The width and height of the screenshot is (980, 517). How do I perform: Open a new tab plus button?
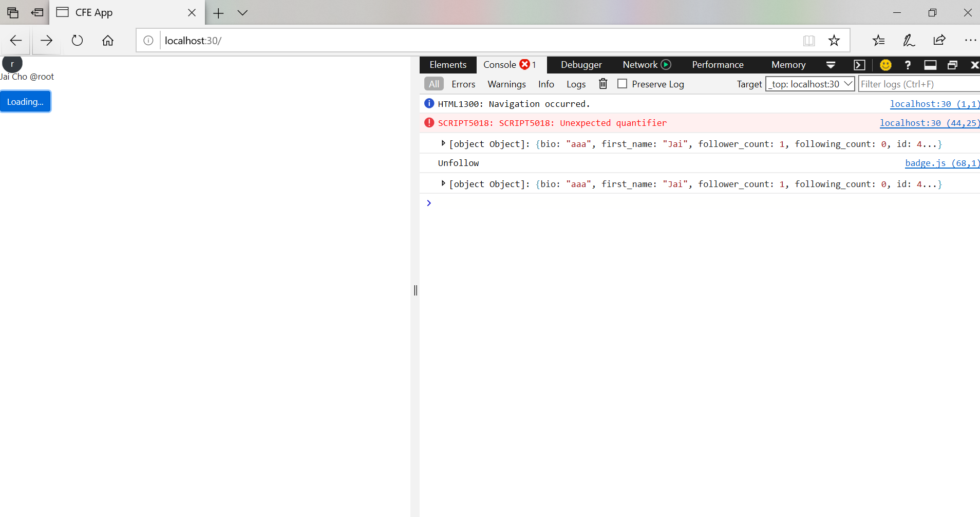click(x=218, y=13)
